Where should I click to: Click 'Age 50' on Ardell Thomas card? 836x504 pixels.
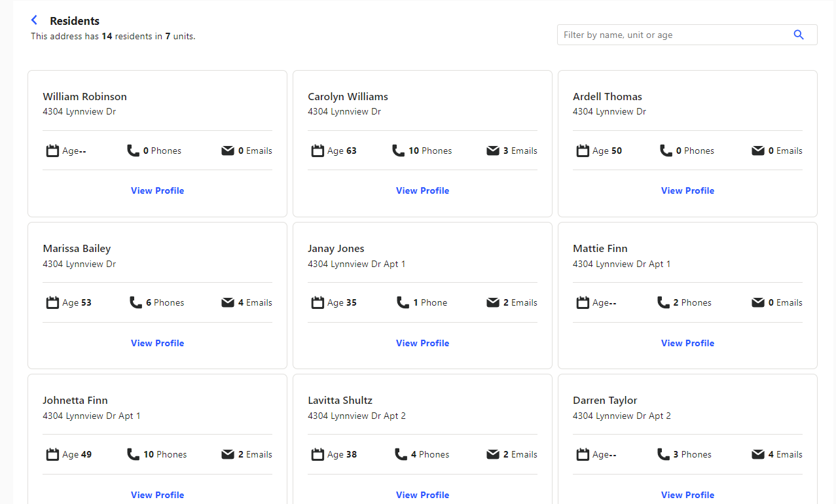[x=607, y=151]
